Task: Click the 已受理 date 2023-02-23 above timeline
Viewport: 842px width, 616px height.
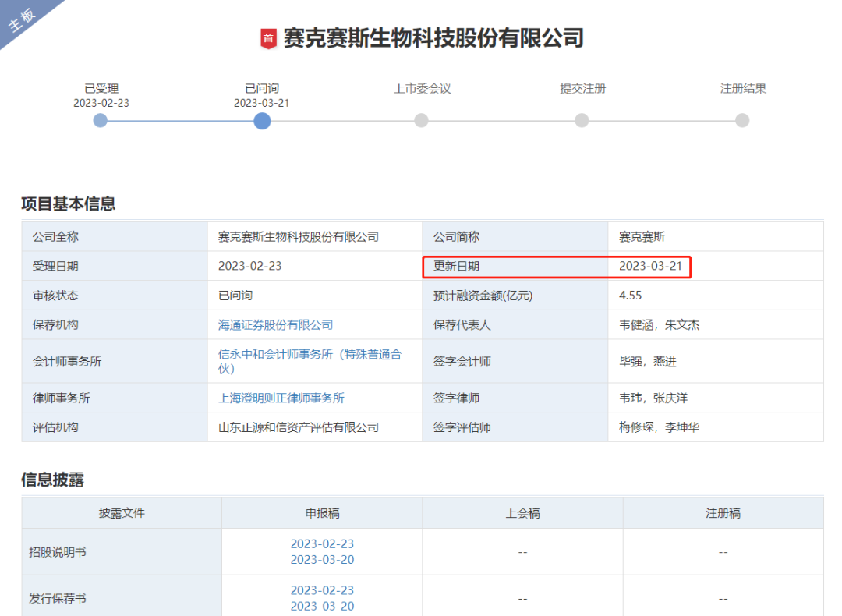Action: pyautogui.click(x=101, y=103)
